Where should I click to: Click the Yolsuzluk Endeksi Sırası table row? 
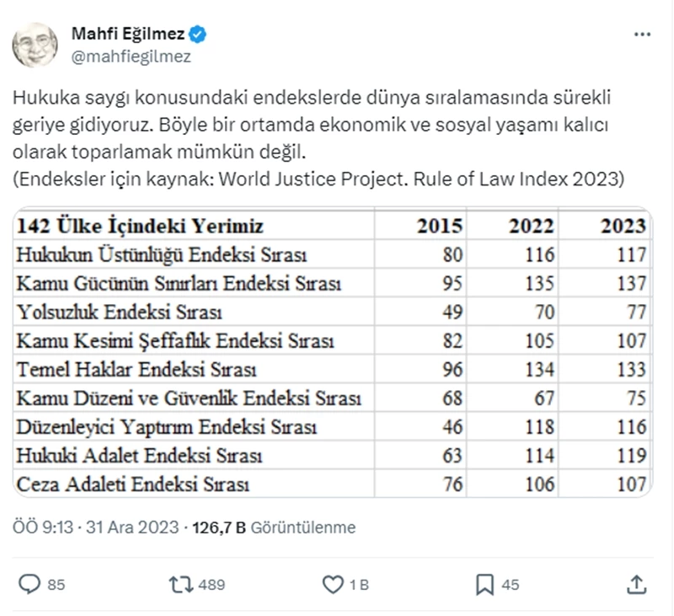(119, 313)
